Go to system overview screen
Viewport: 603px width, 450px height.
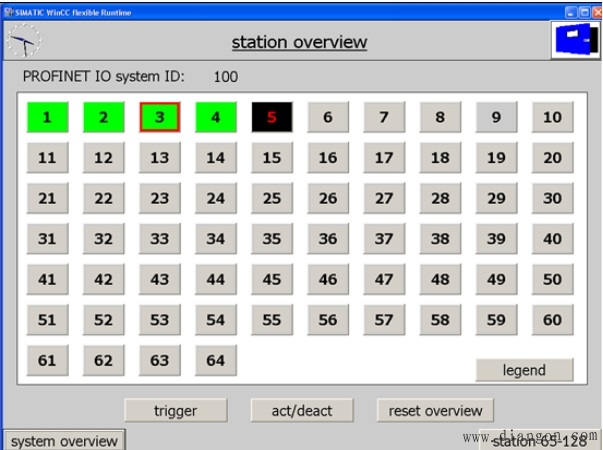point(64,440)
